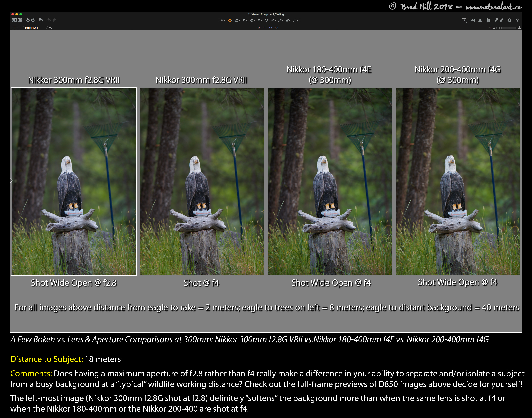Select the image shot wide open at f2.8
Viewport: 532px width, 418px height.
coord(74,181)
